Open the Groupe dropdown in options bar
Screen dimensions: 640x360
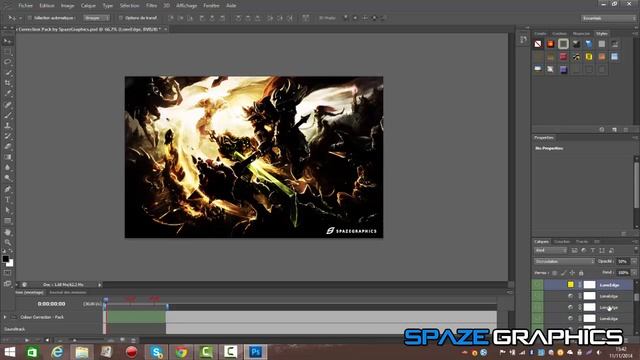[x=96, y=18]
